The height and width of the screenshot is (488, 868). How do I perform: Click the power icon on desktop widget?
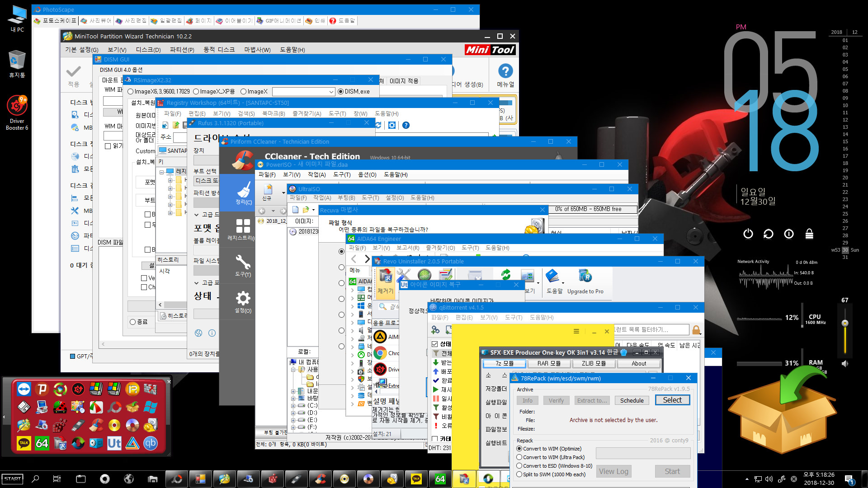point(748,234)
